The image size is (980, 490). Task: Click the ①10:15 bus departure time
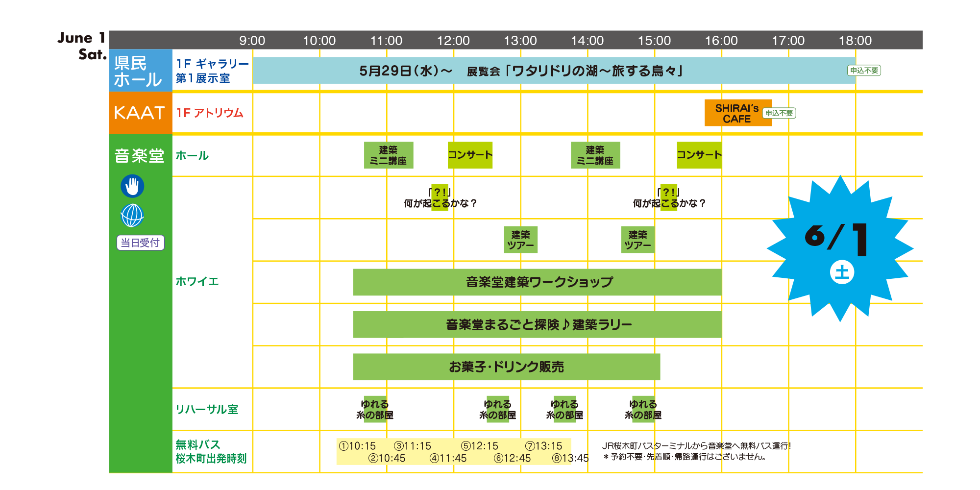tap(358, 446)
